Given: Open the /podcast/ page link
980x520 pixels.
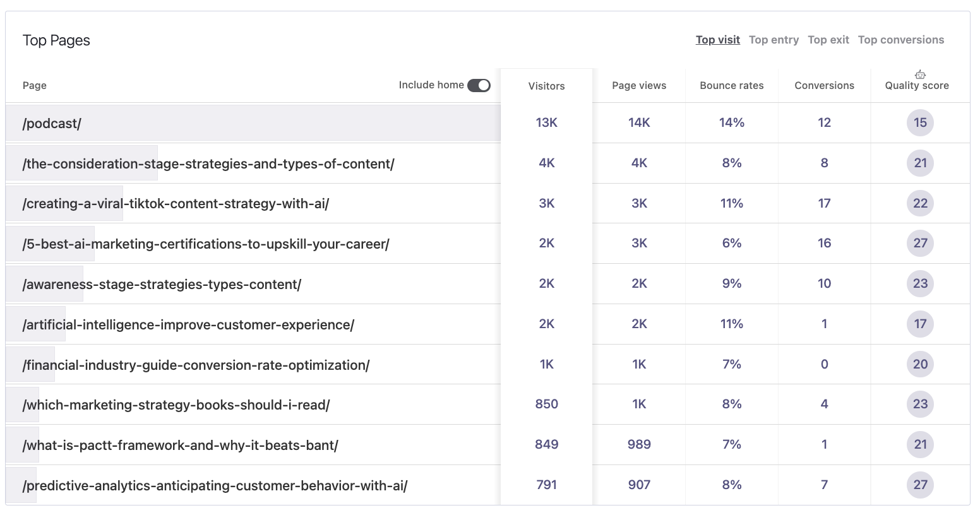Looking at the screenshot, I should coord(52,124).
